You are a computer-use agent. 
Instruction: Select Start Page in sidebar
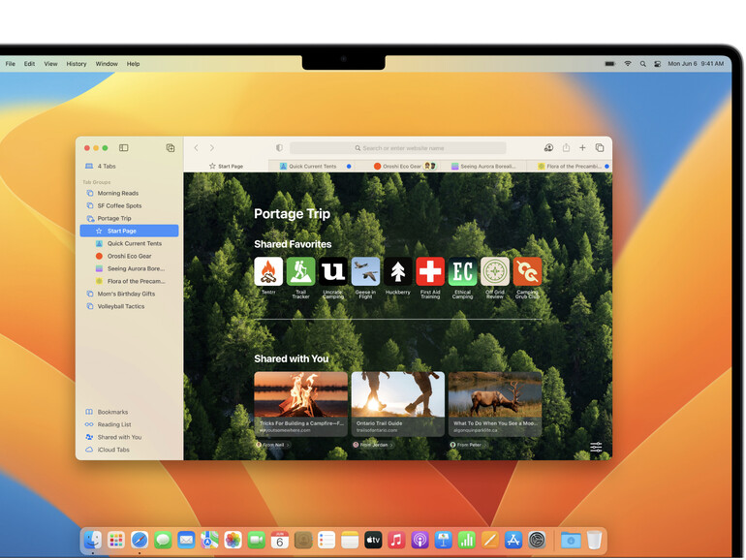(130, 231)
